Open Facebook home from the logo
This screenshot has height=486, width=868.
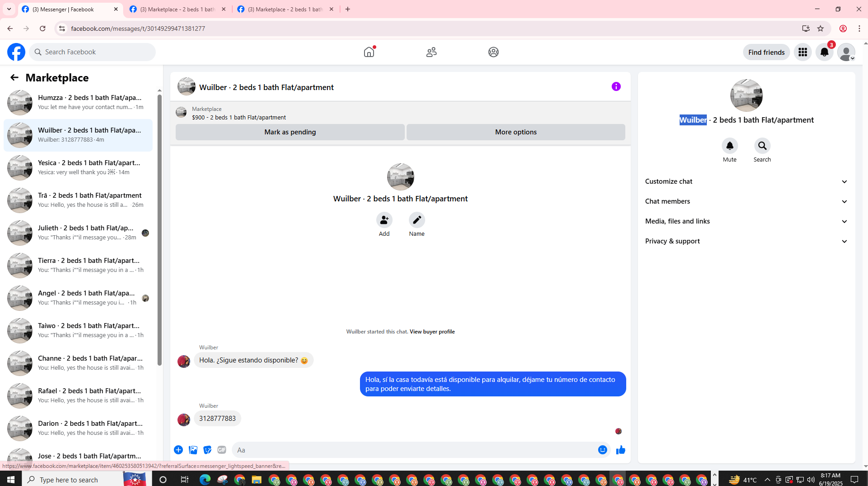16,52
